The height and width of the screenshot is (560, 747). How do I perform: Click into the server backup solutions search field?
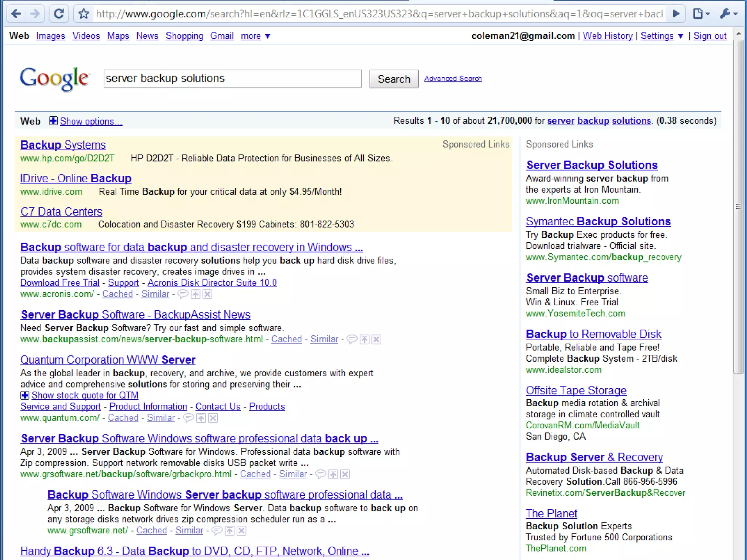232,79
